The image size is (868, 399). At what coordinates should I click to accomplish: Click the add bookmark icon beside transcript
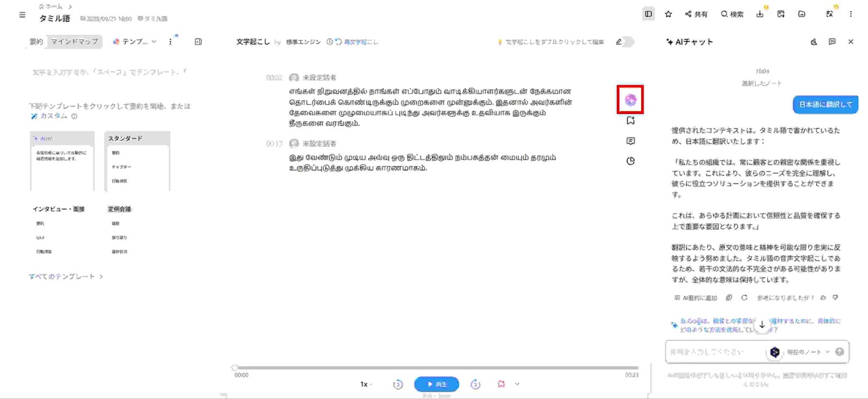pos(630,121)
